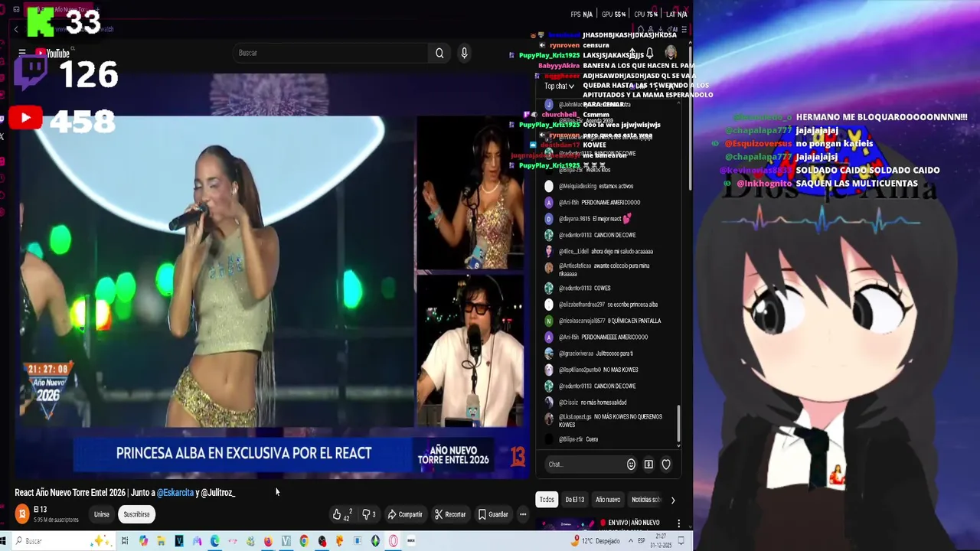Select the Todos filter chip
Screen dimensions: 980x551
tap(547, 500)
